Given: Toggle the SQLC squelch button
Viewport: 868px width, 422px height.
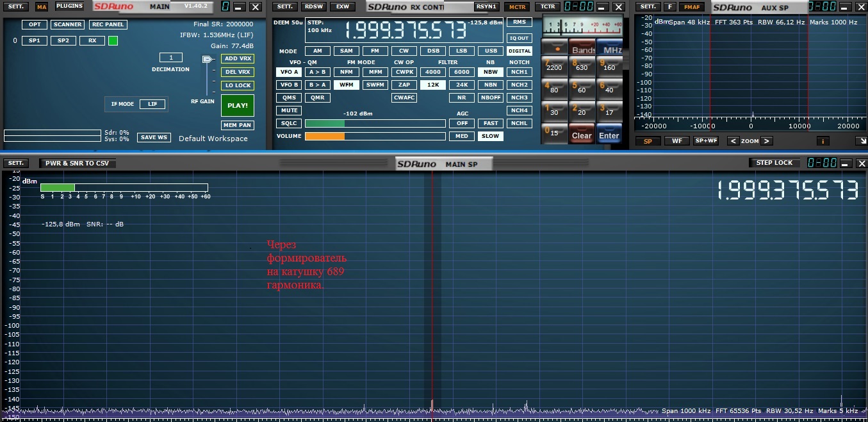Looking at the screenshot, I should (x=289, y=123).
